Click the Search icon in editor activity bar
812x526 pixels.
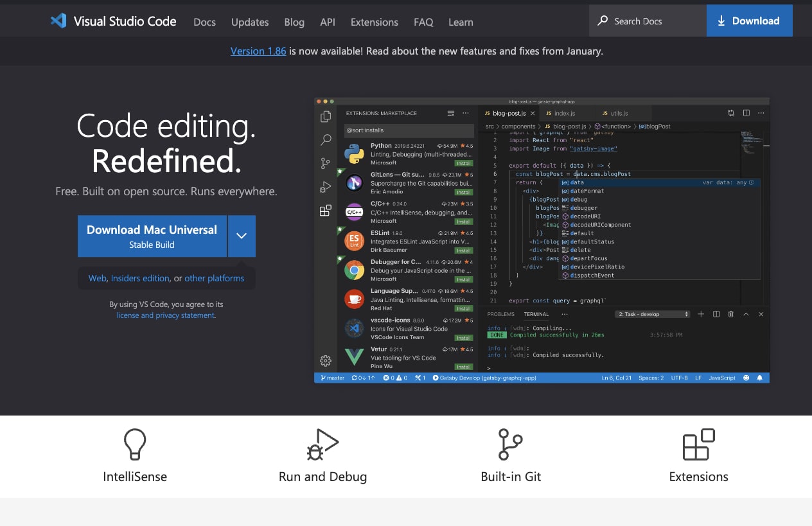point(326,139)
